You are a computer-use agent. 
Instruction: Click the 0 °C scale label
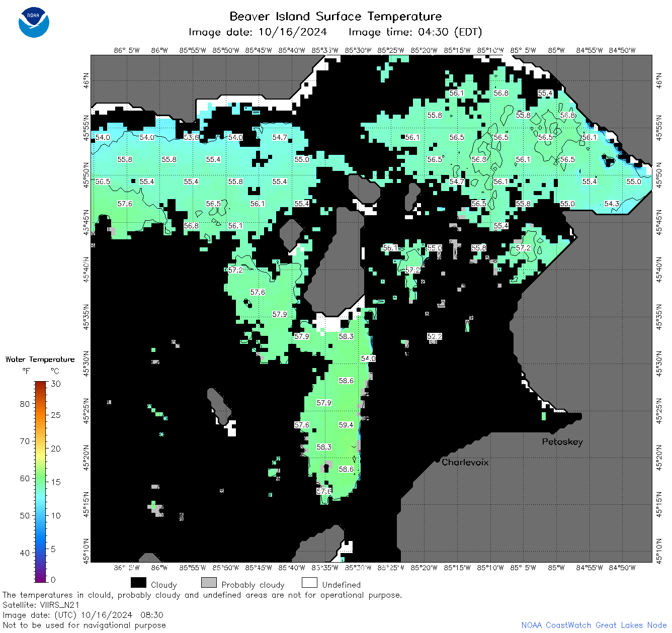pos(53,580)
